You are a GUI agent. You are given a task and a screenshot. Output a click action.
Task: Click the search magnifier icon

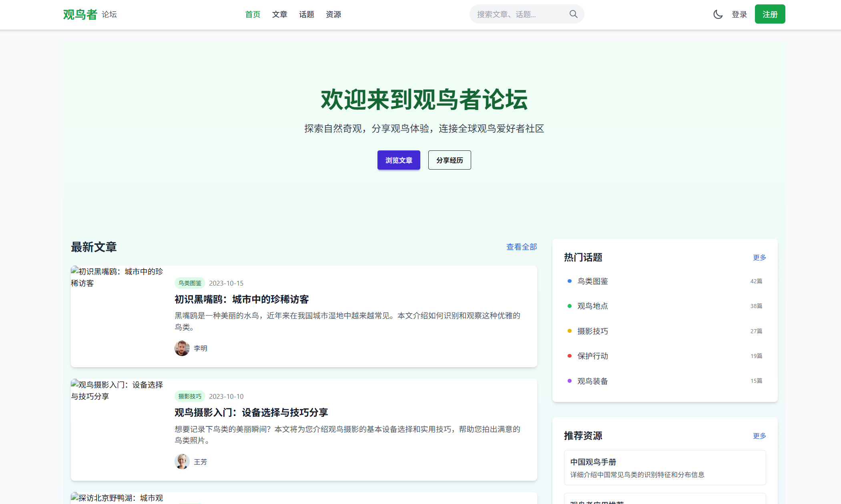tap(573, 14)
